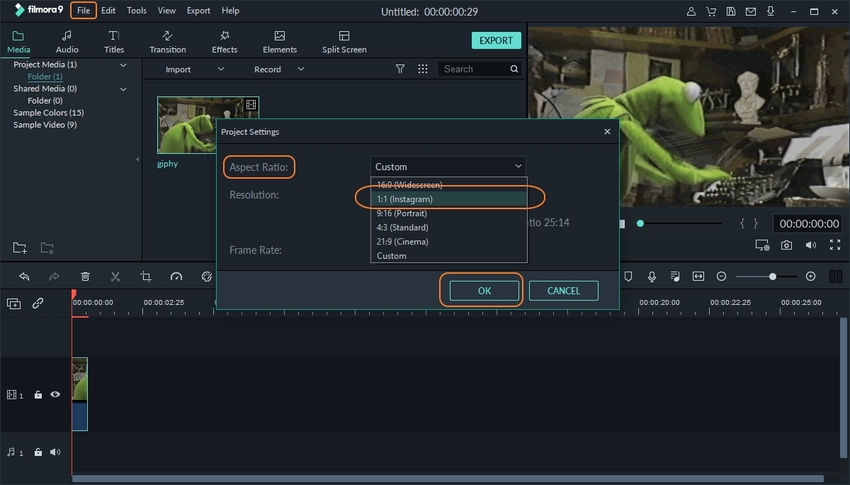The image size is (850, 485).
Task: Select the crop tool icon
Action: pyautogui.click(x=146, y=276)
